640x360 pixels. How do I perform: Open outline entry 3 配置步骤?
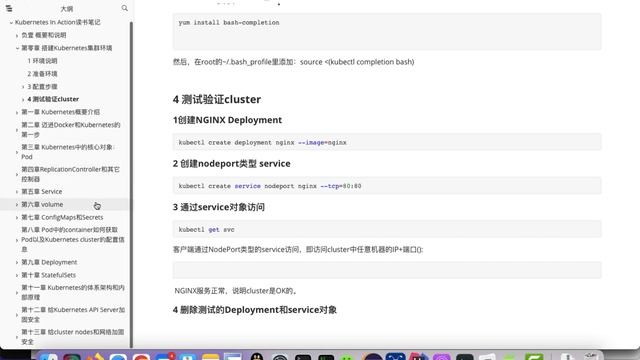click(42, 87)
